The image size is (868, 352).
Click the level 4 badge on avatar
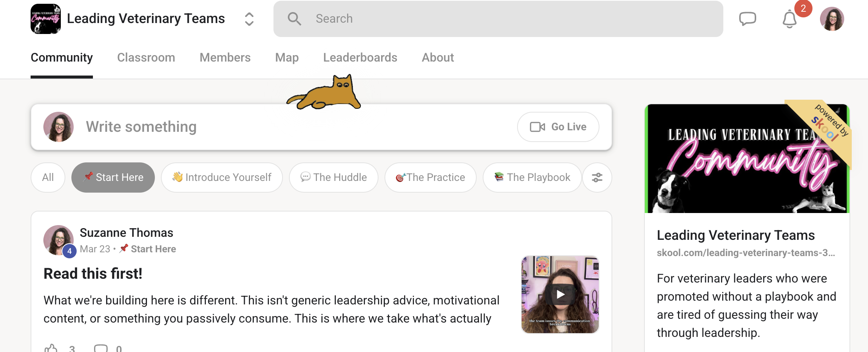point(70,251)
